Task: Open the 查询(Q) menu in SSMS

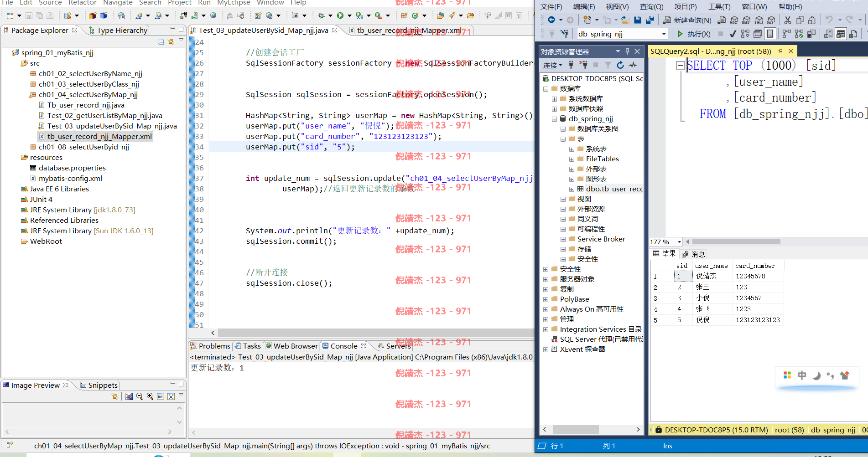Action: (x=651, y=6)
